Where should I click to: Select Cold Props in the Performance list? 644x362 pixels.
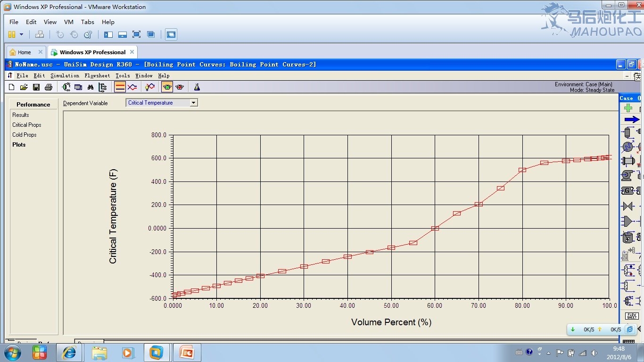click(25, 135)
